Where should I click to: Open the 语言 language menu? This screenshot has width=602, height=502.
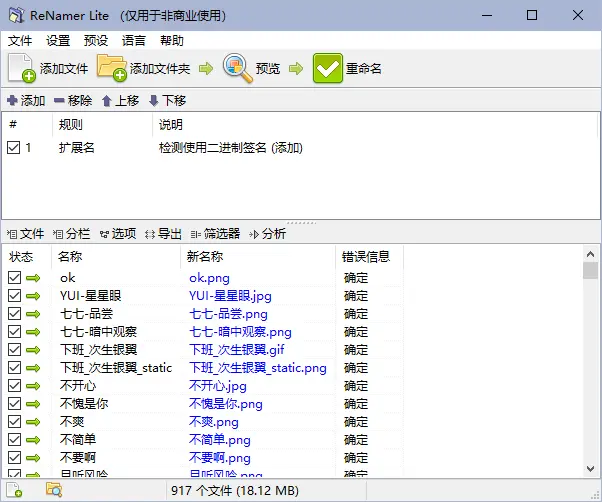[134, 40]
